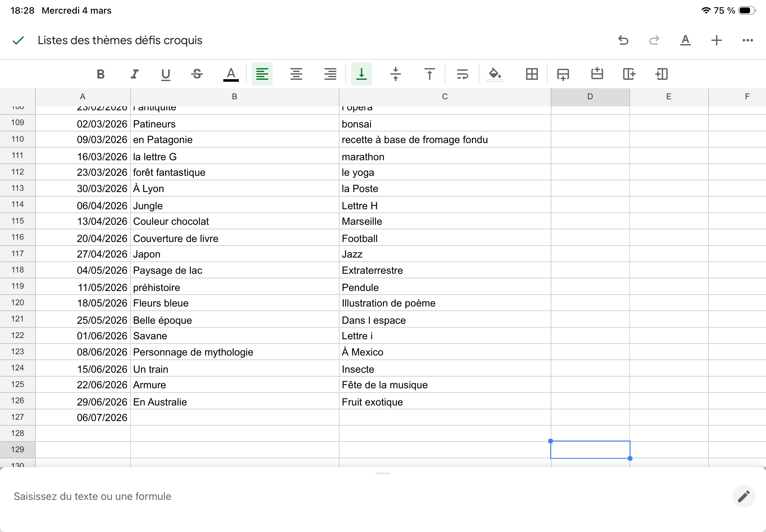Open the cell fill color option
Viewport: 766px width, 532px height.
(495, 74)
